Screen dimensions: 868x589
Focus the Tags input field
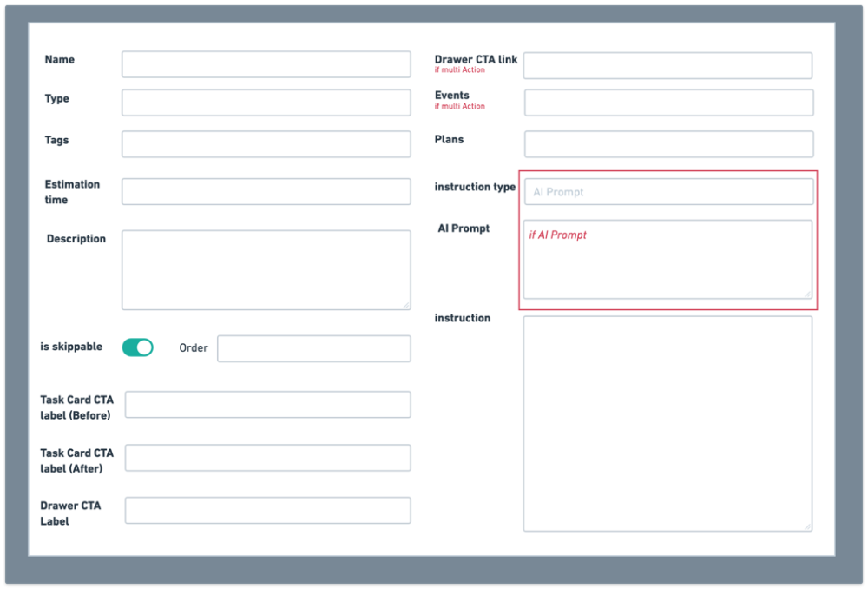click(x=266, y=144)
